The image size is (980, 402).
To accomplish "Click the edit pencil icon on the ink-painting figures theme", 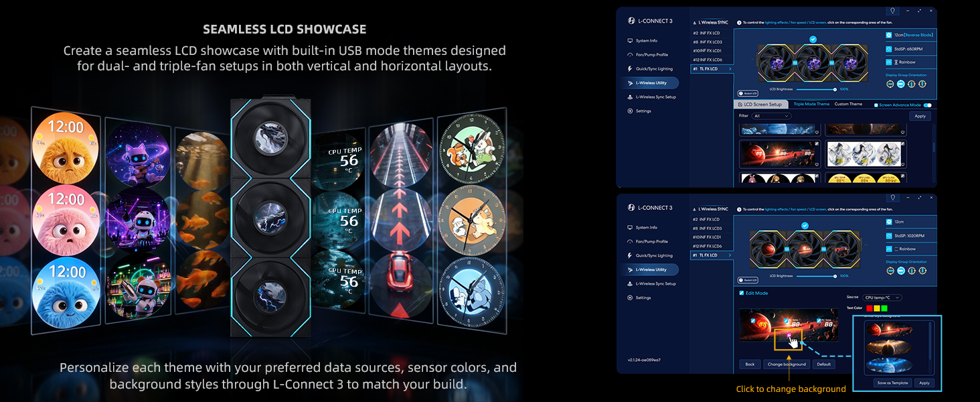I will point(903,144).
